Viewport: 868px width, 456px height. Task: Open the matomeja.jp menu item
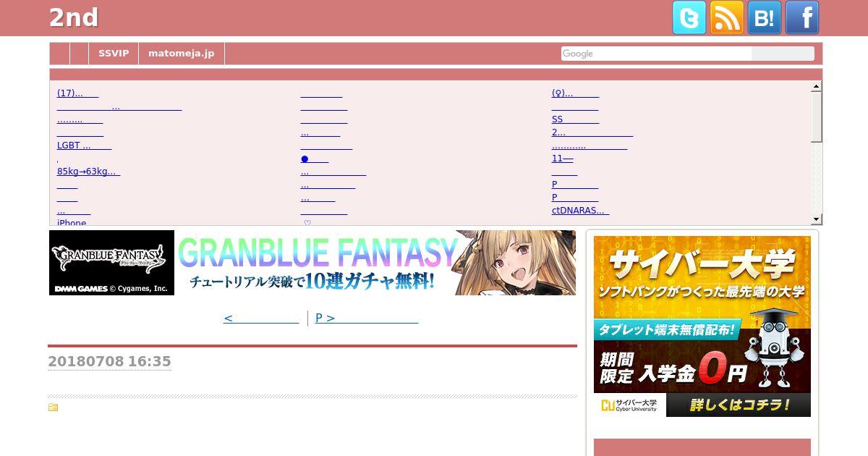(182, 54)
